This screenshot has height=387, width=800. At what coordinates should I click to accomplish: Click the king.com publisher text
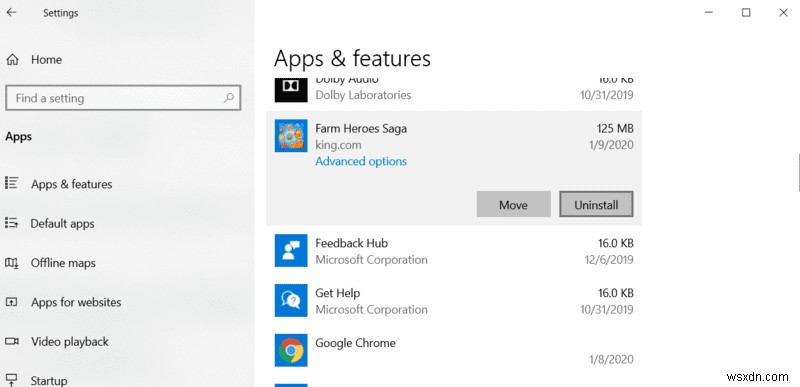click(x=338, y=145)
